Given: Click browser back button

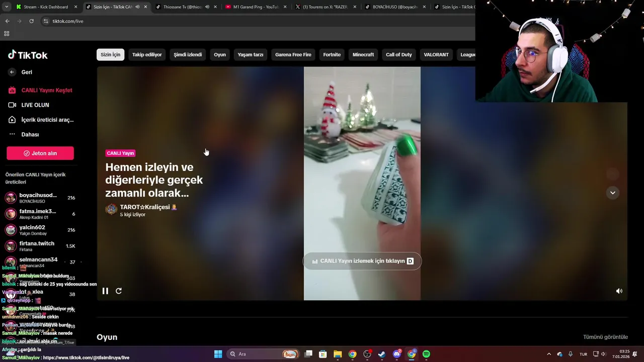Looking at the screenshot, I should coord(7,21).
